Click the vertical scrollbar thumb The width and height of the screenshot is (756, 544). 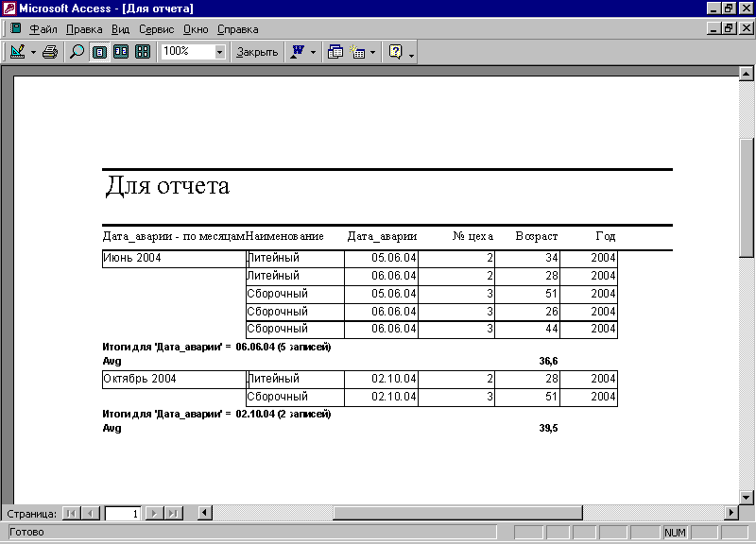[746, 198]
